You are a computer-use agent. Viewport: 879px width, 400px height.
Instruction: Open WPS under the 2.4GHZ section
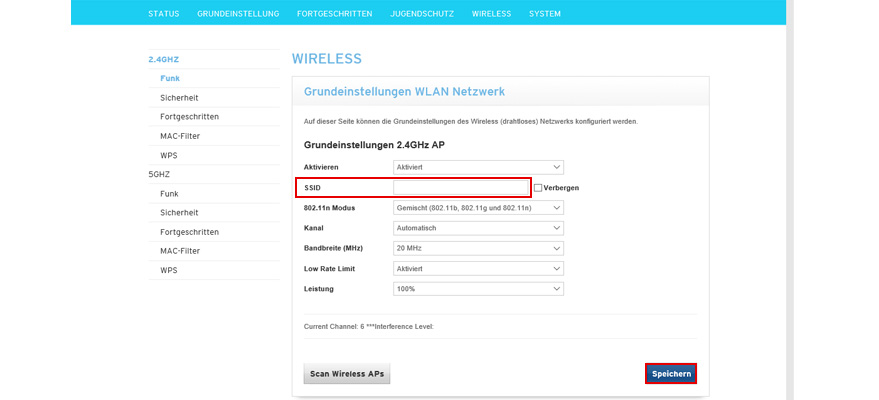point(169,155)
